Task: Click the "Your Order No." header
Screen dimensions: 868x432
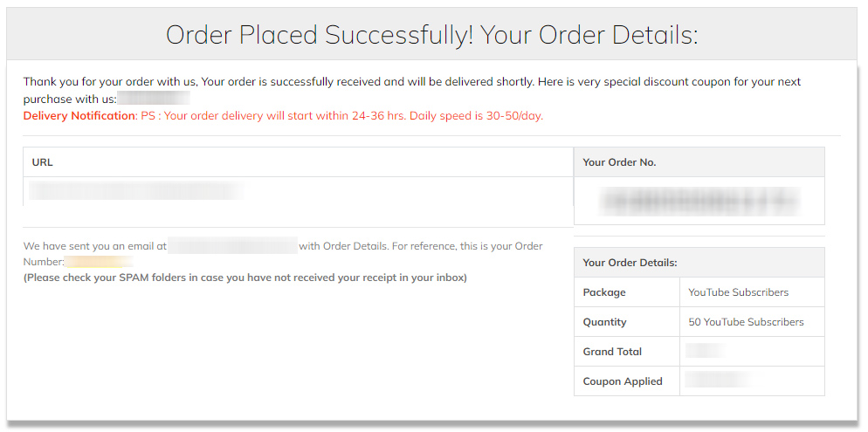Action: (619, 162)
